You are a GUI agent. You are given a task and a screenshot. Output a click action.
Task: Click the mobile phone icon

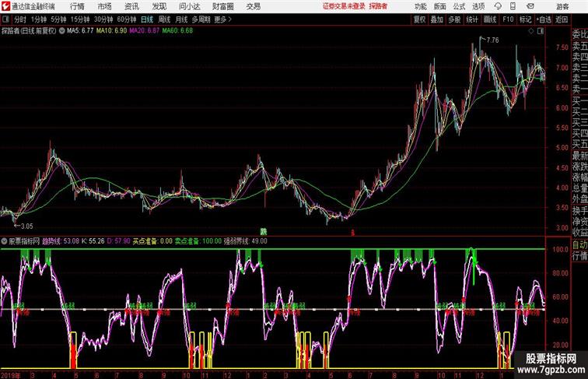click(513, 6)
